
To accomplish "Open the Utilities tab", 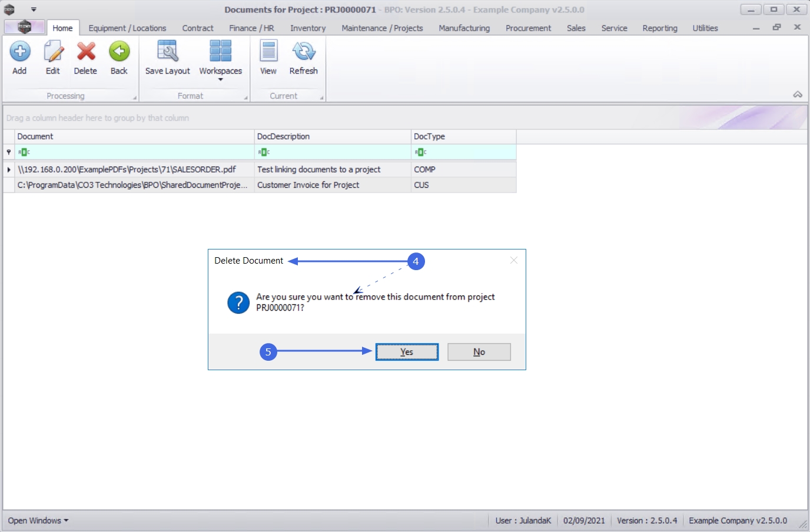I will click(705, 28).
